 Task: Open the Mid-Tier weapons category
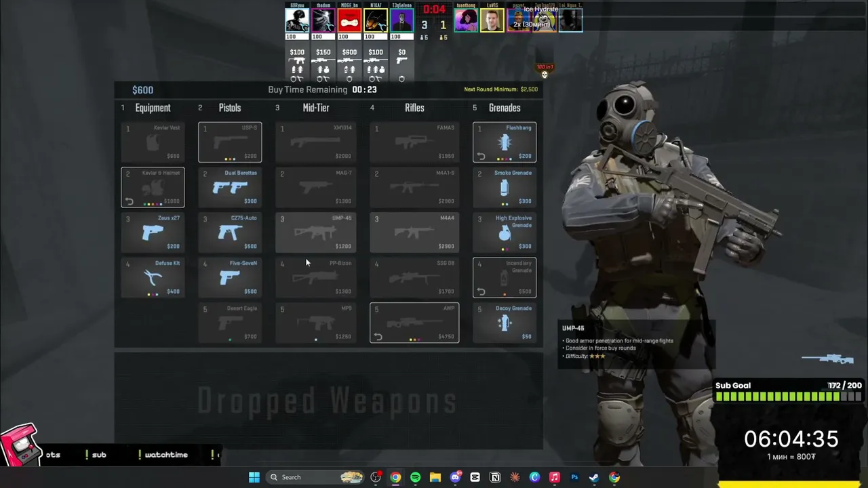tap(316, 108)
